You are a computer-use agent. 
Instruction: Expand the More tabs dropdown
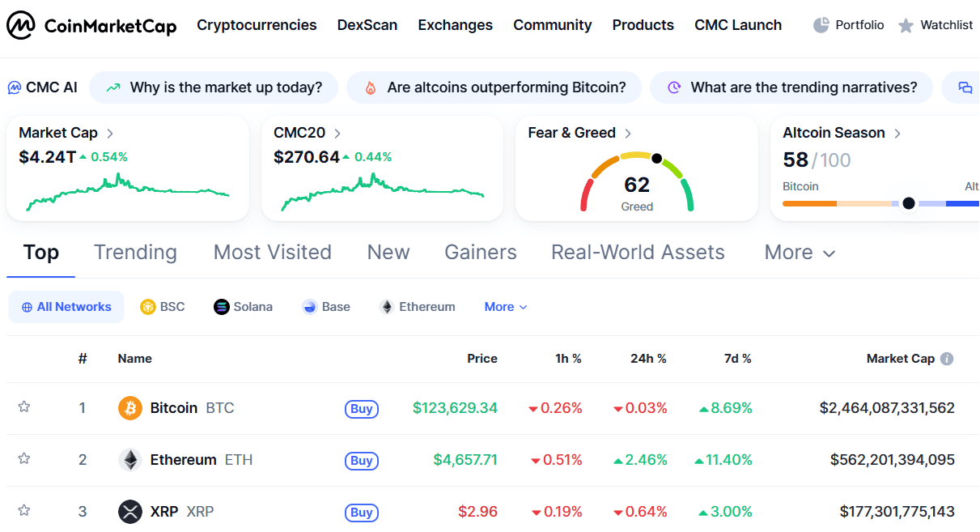pyautogui.click(x=800, y=253)
